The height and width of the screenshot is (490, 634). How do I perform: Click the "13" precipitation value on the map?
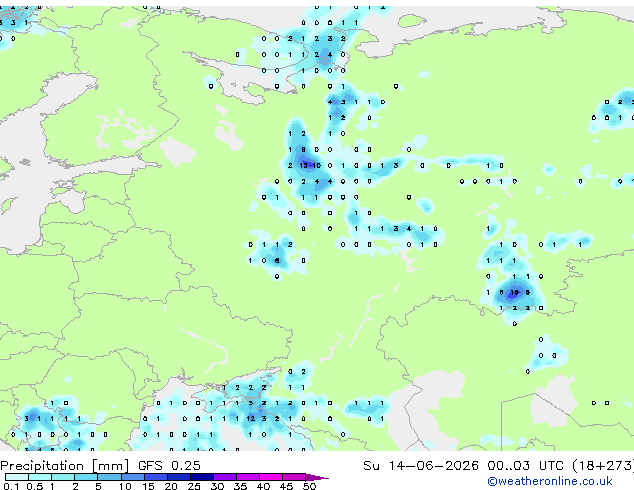pyautogui.click(x=303, y=165)
